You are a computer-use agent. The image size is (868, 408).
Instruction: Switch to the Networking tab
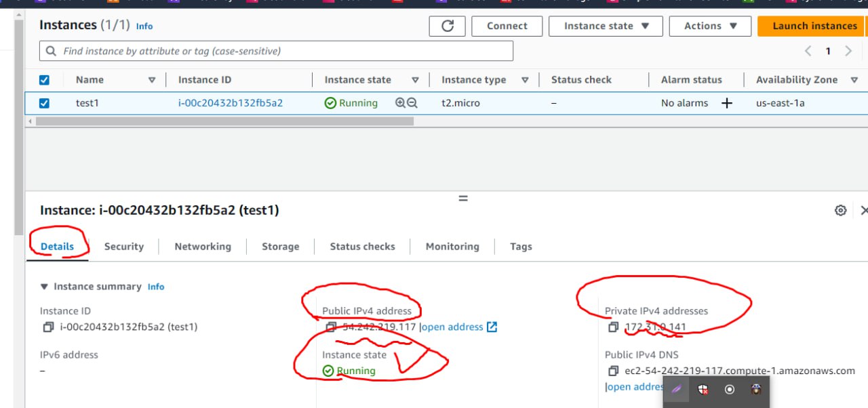click(203, 247)
